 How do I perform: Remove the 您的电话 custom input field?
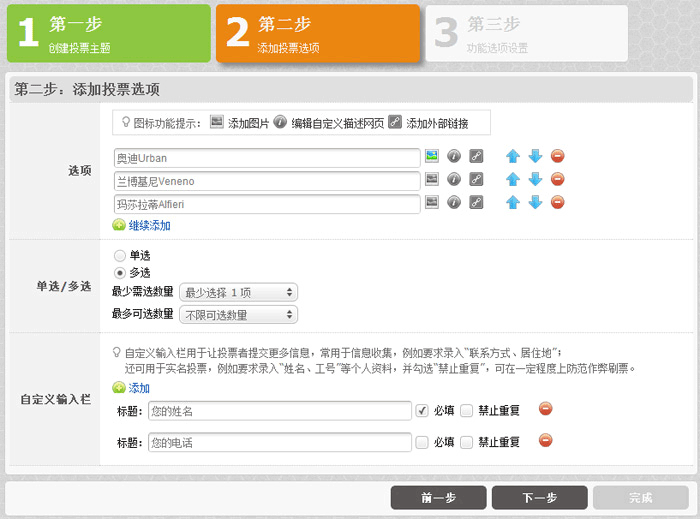546,440
